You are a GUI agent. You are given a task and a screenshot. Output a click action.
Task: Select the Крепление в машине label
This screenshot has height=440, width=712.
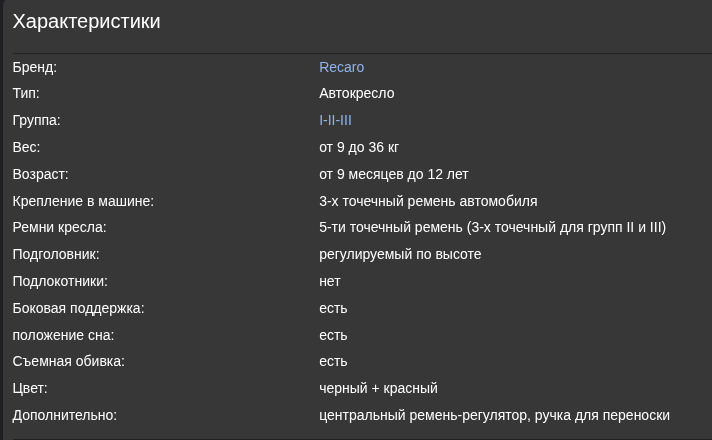tap(83, 201)
